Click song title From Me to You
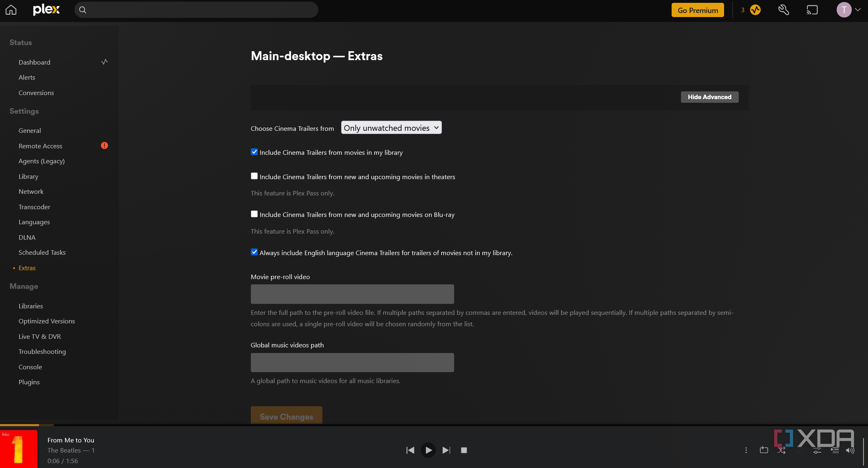This screenshot has height=468, width=868. [71, 440]
